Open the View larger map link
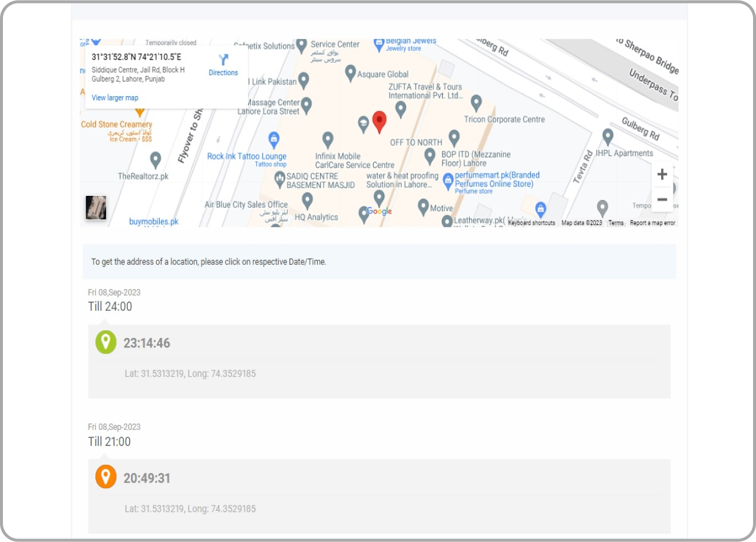756x542 pixels. [115, 98]
